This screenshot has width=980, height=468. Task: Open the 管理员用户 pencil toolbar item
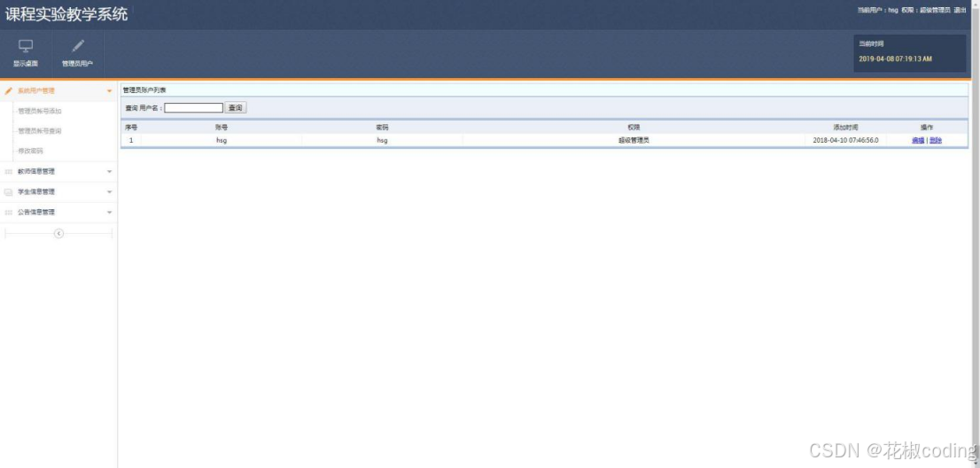coord(77,54)
